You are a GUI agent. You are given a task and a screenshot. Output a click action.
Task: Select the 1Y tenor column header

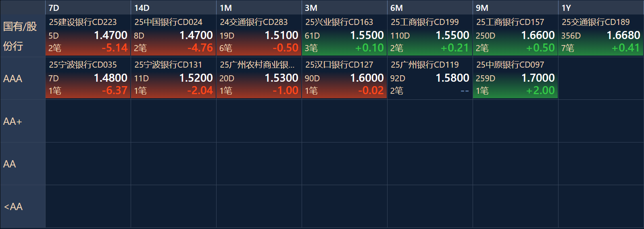coord(601,8)
